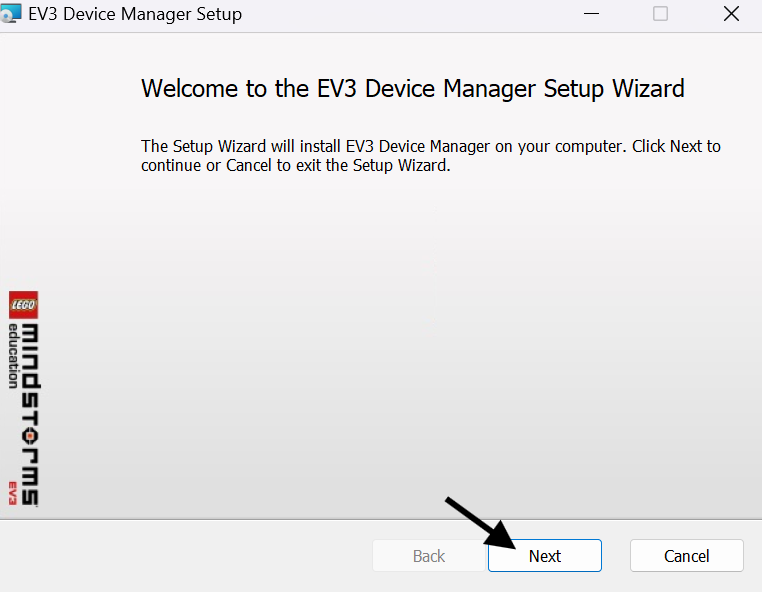Click the 'Welcome to the EV3 Device Manager Setup Wizard' heading
The width and height of the screenshot is (762, 592).
(413, 89)
